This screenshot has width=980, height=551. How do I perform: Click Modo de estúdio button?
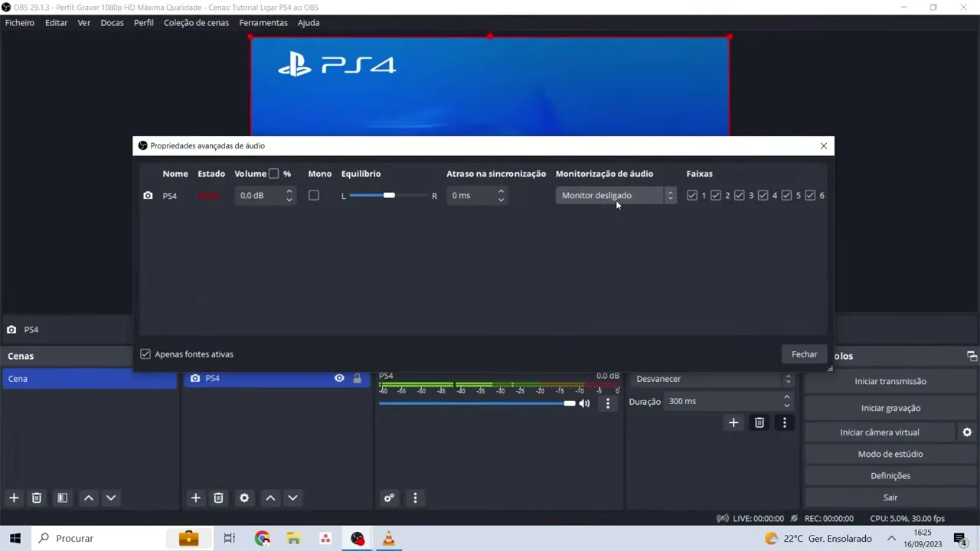click(890, 454)
